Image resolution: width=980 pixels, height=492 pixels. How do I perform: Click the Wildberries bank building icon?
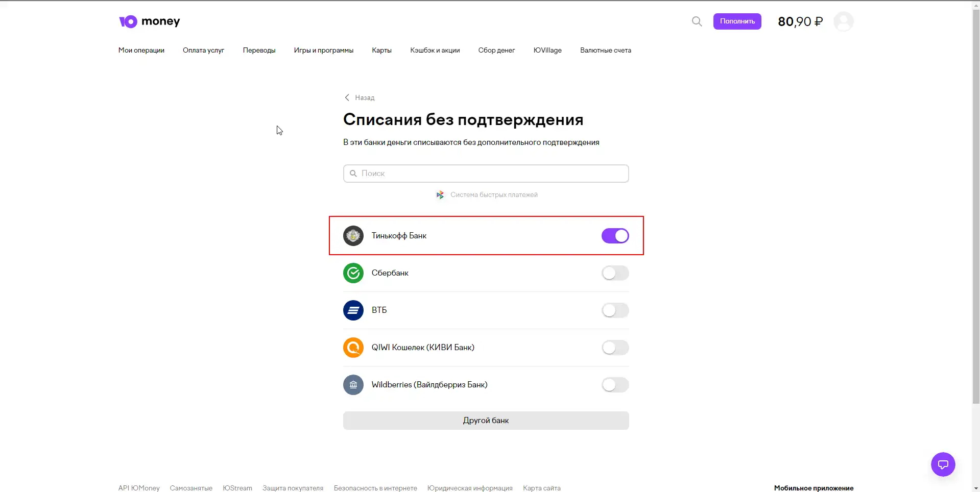[353, 385]
